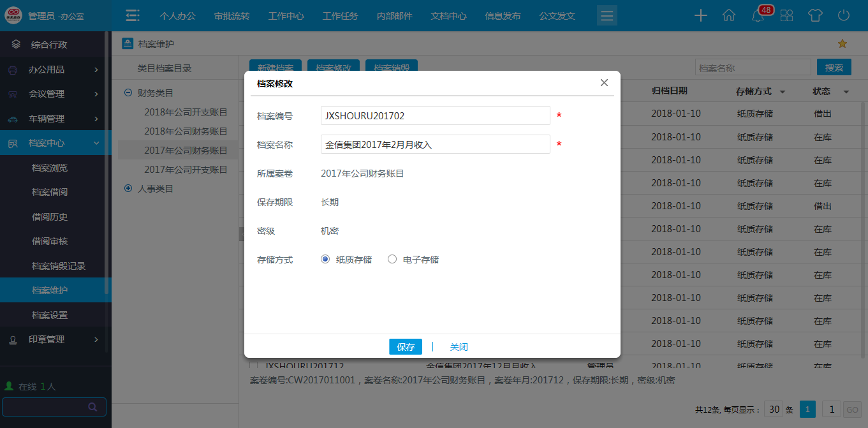
Task: Open the 文档中心 menu item
Action: (x=448, y=15)
